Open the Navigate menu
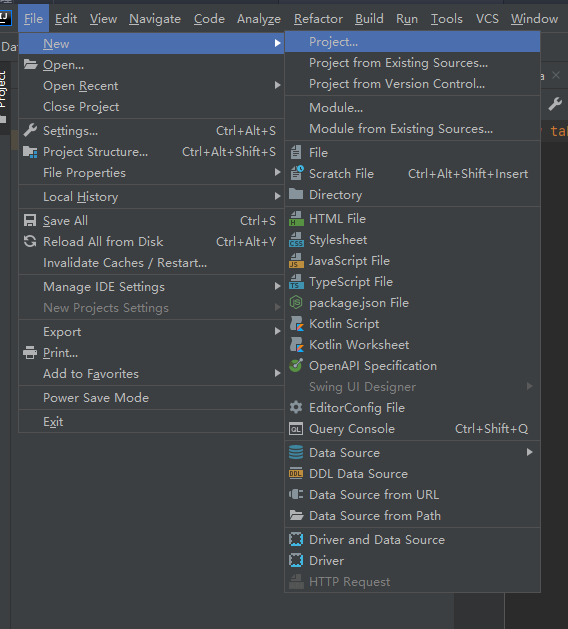Image resolution: width=568 pixels, height=629 pixels. pos(155,19)
